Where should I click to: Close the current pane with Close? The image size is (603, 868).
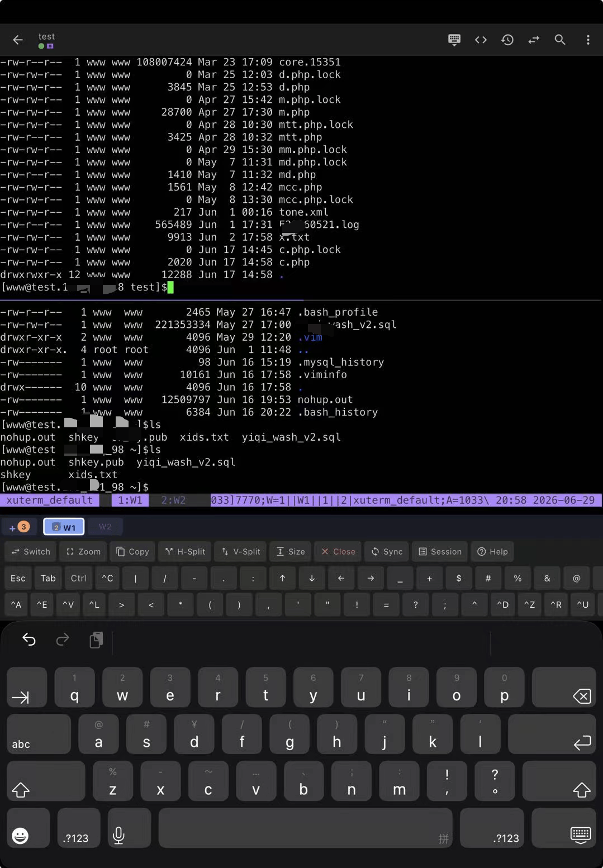pyautogui.click(x=338, y=551)
